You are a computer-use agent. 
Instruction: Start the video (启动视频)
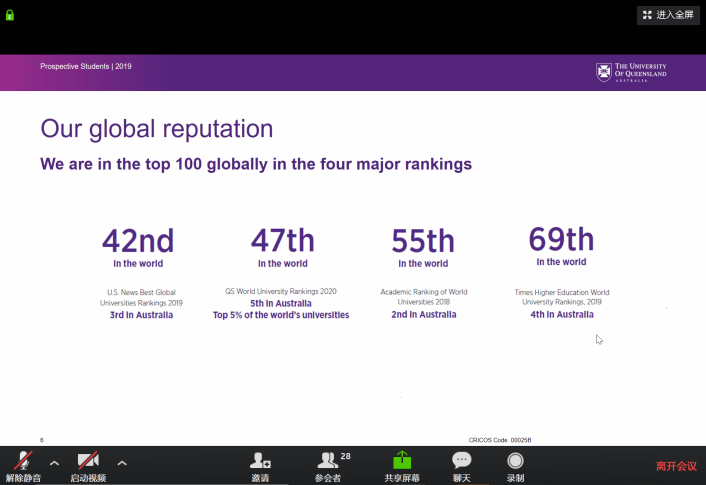tap(88, 467)
